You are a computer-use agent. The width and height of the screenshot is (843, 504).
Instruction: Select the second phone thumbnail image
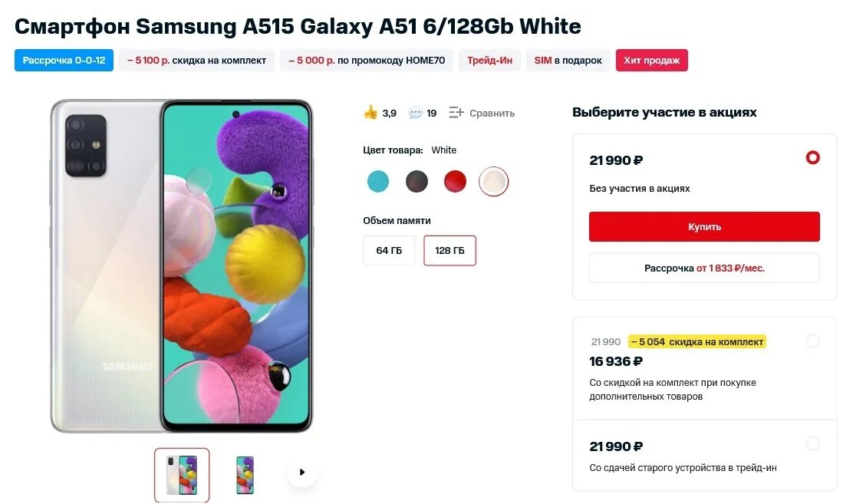click(x=245, y=475)
